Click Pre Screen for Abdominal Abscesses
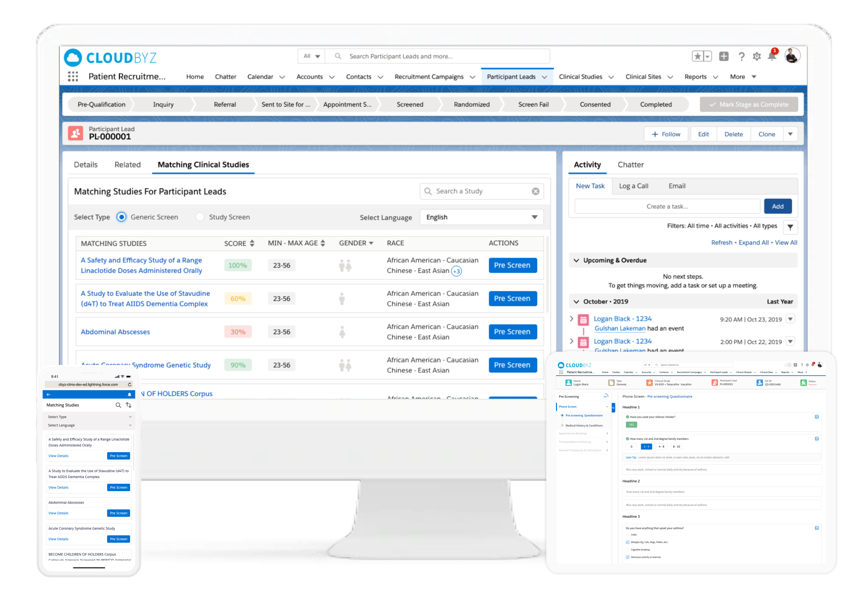Screen dimensions: 868x601 (512, 332)
